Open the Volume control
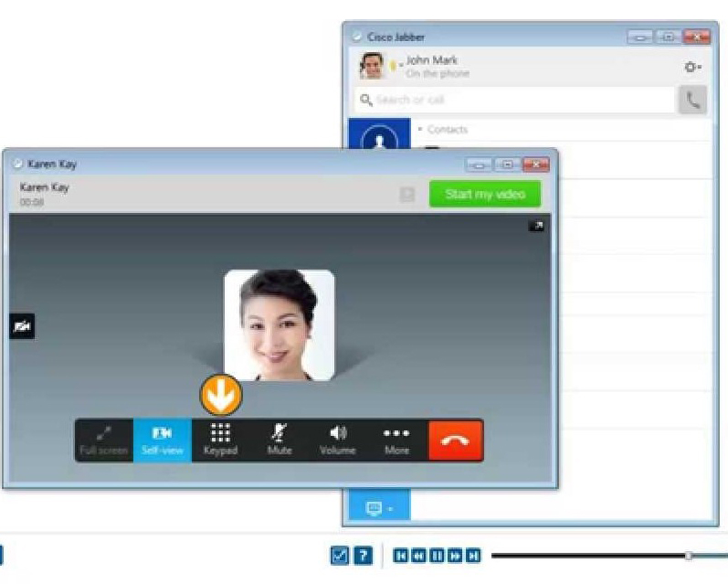 [x=338, y=440]
